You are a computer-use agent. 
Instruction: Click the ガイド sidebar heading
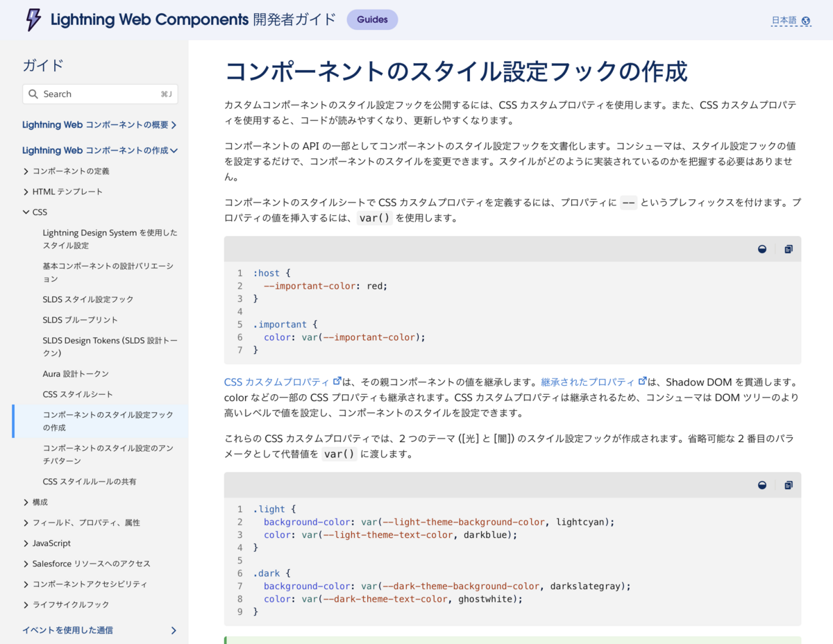[43, 65]
